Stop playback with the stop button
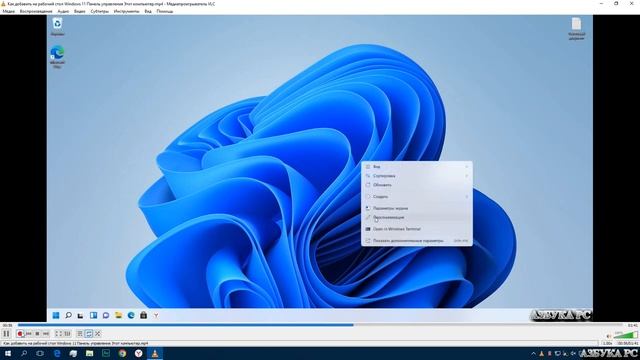Viewport: 640px width, 360px height. (x=37, y=334)
